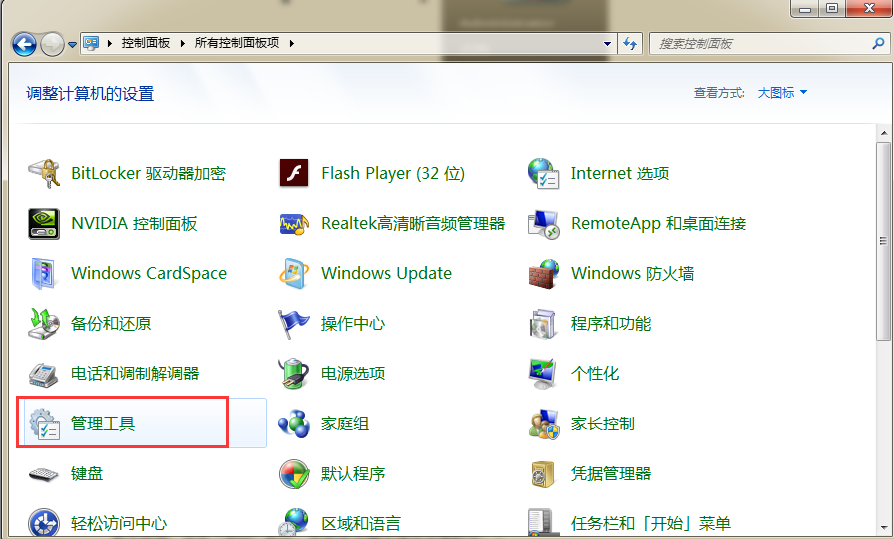Expand arrow after 控制面板 breadcrumb
Screen dimensions: 894x539
[182, 43]
